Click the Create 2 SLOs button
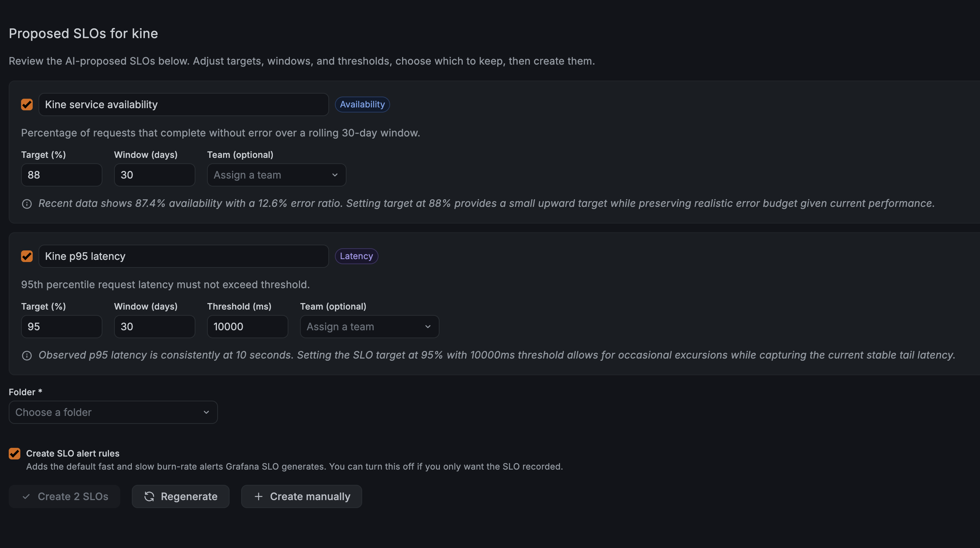This screenshot has height=548, width=980. [64, 496]
